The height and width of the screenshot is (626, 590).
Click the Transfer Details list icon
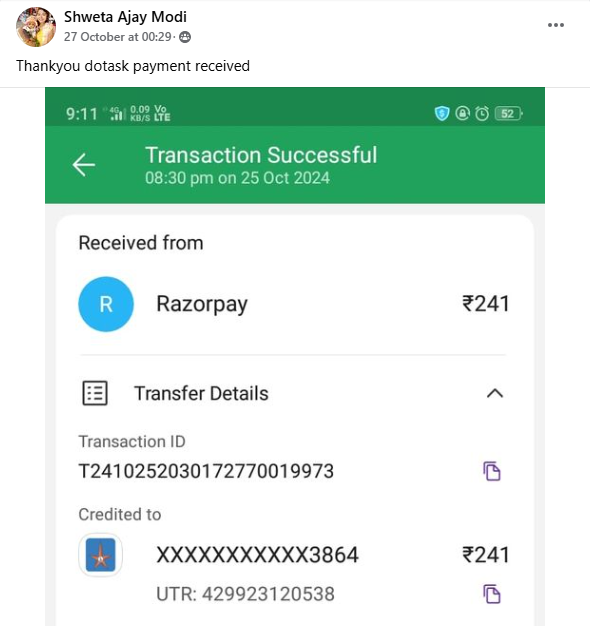pyautogui.click(x=95, y=393)
